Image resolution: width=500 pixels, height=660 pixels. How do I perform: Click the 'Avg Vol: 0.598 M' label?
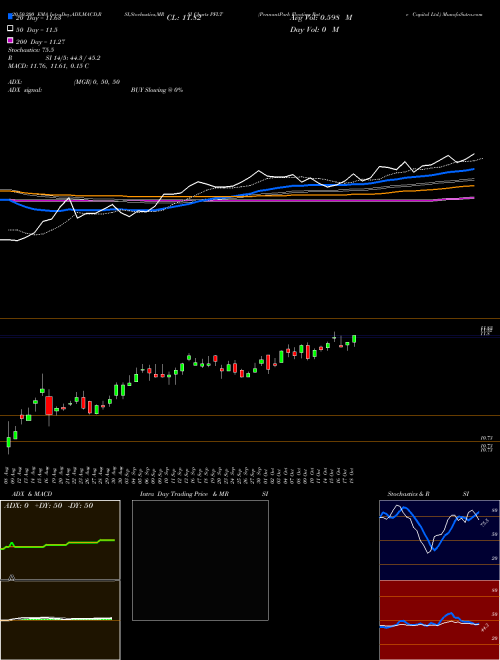[321, 18]
